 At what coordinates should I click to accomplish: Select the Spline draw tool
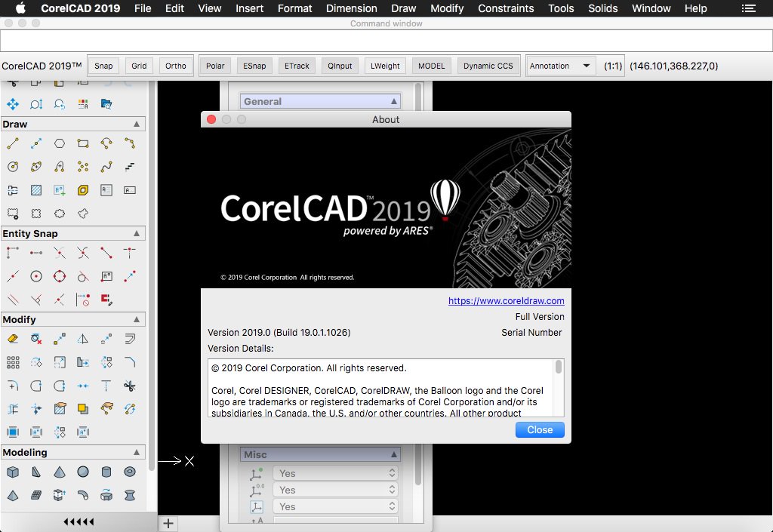click(x=106, y=167)
